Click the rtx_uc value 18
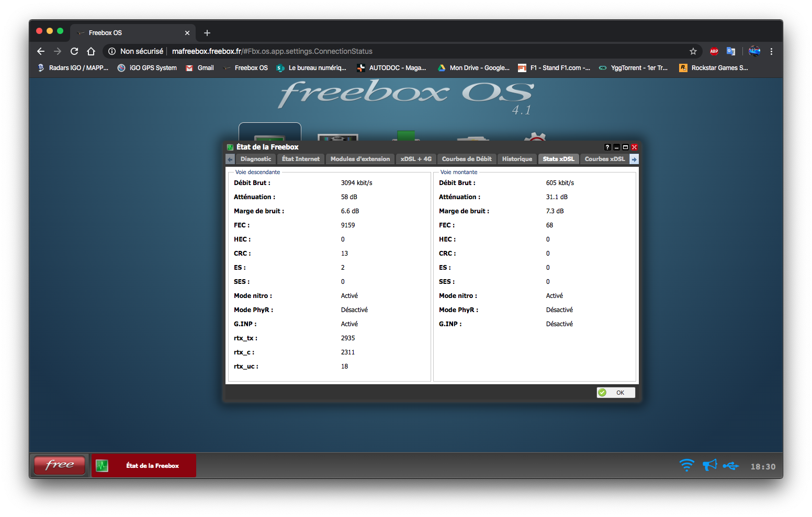 pos(344,366)
